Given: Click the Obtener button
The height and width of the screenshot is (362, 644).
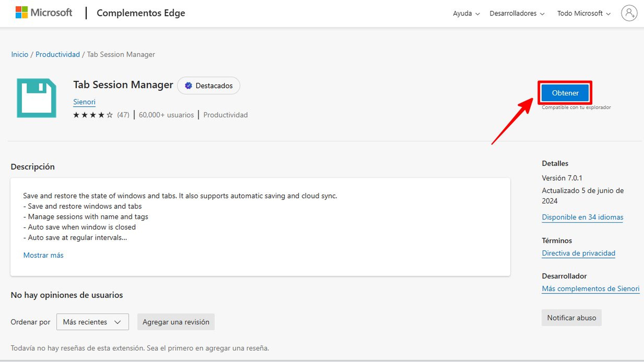Looking at the screenshot, I should 565,93.
